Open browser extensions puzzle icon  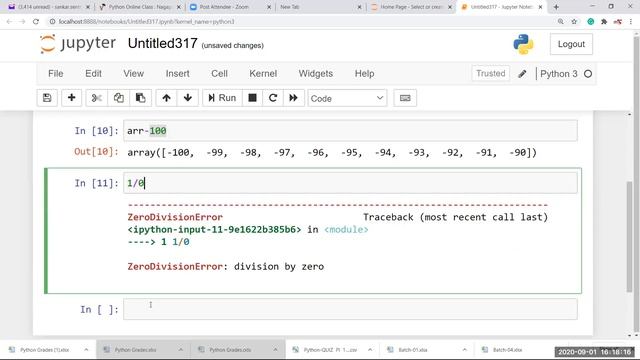point(604,22)
